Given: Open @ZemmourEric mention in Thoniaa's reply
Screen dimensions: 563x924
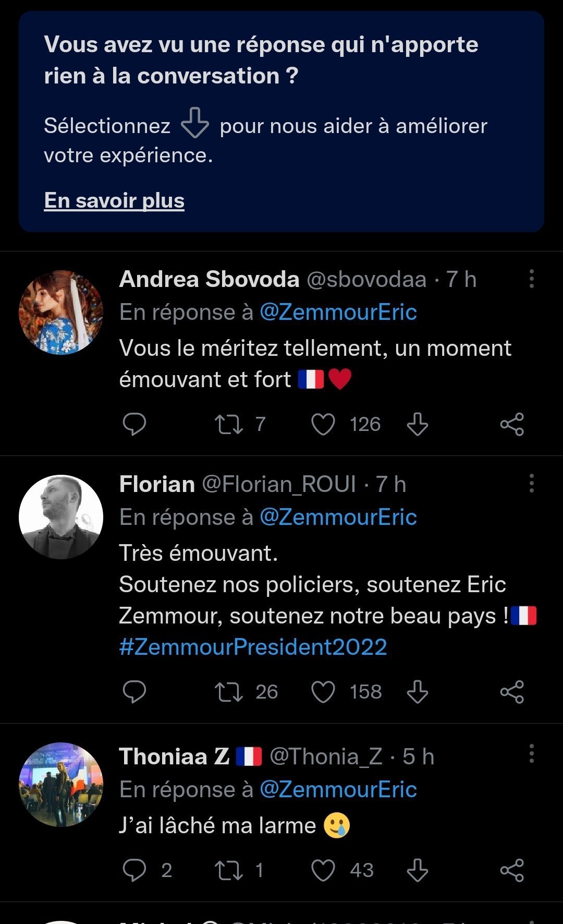Looking at the screenshot, I should click(x=338, y=789).
